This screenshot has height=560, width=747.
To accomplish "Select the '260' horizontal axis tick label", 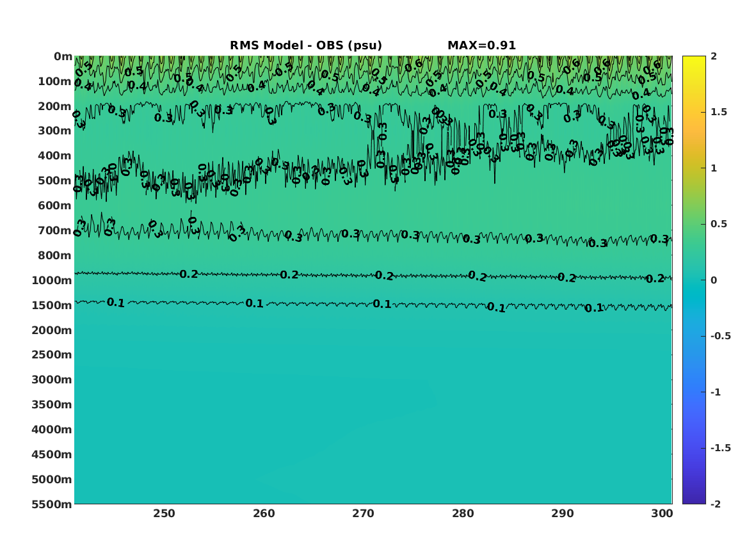I will (x=264, y=514).
